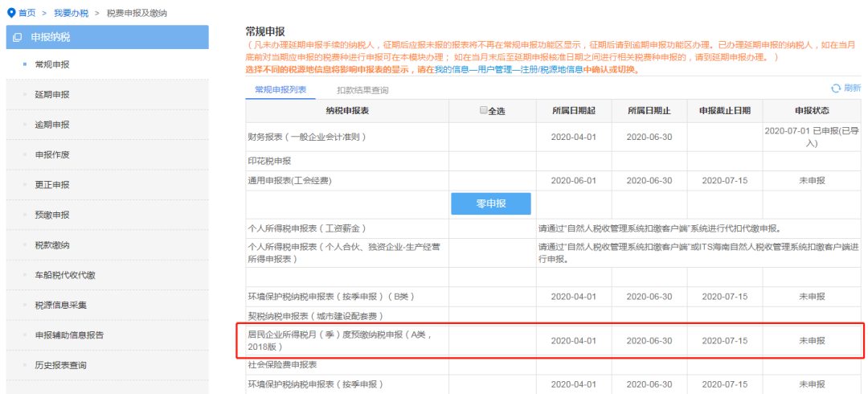Open 申报辅助信息报告 in the sidebar
This screenshot has height=394, width=868.
click(69, 335)
